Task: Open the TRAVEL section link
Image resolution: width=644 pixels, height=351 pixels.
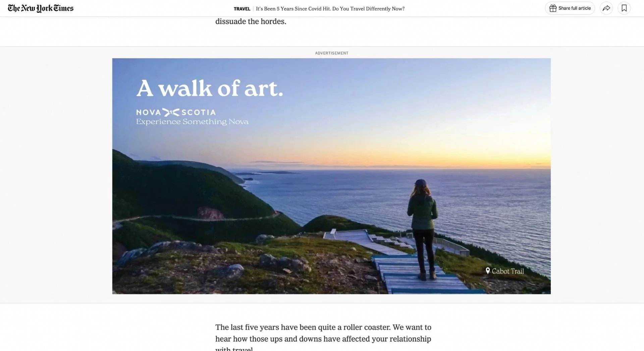Action: [242, 9]
